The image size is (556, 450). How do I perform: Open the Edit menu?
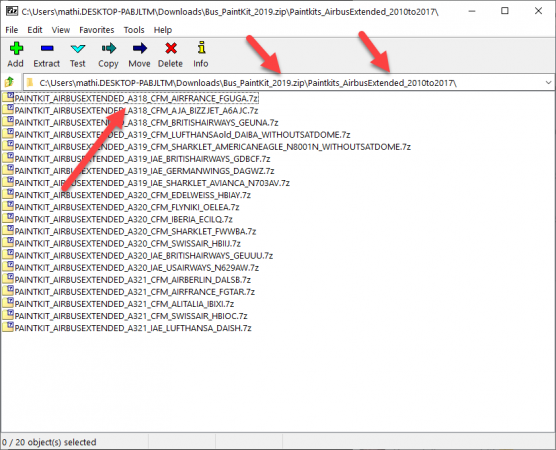(x=35, y=30)
